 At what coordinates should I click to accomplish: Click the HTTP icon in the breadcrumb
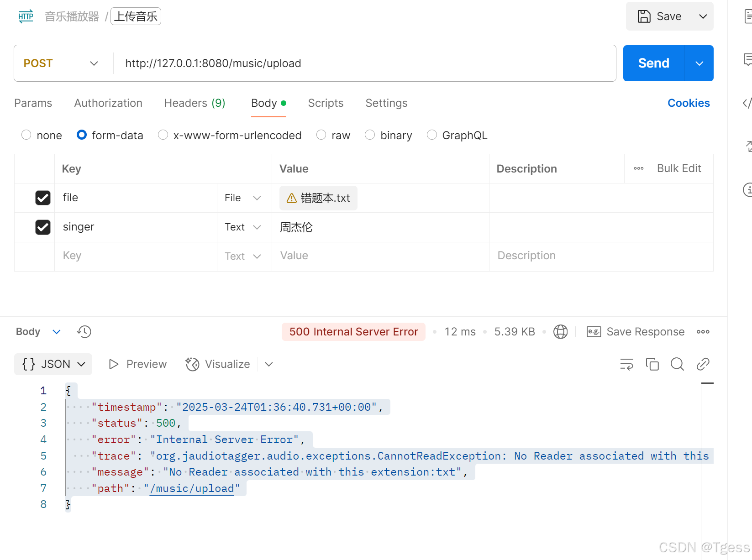pyautogui.click(x=26, y=16)
